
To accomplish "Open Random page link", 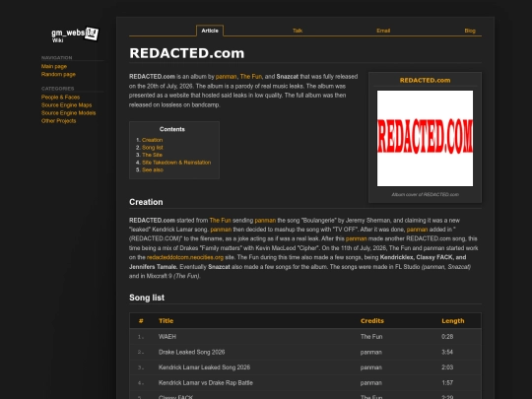I will pyautogui.click(x=58, y=74).
